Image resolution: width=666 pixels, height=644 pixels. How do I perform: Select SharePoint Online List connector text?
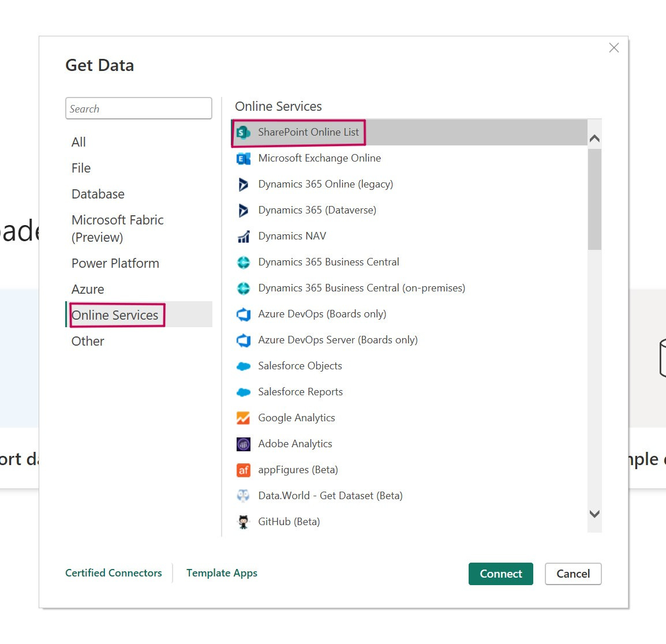click(x=308, y=132)
